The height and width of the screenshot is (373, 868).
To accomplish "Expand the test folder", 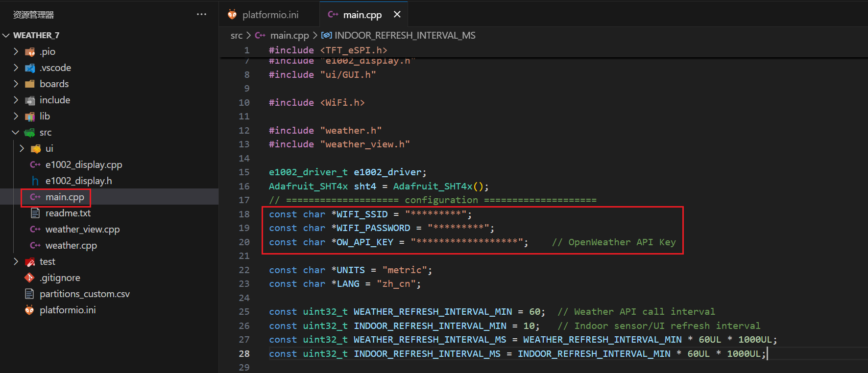I will (16, 261).
